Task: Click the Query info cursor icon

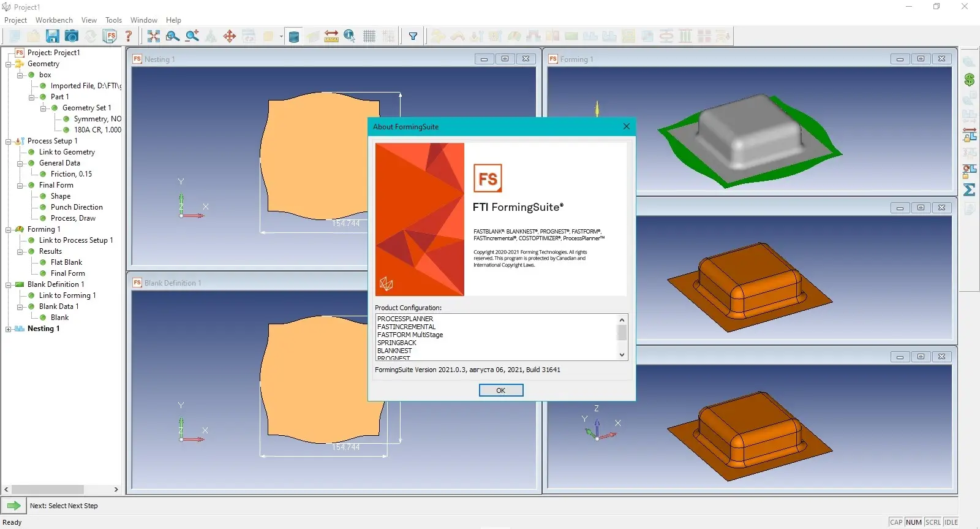Action: [x=350, y=36]
